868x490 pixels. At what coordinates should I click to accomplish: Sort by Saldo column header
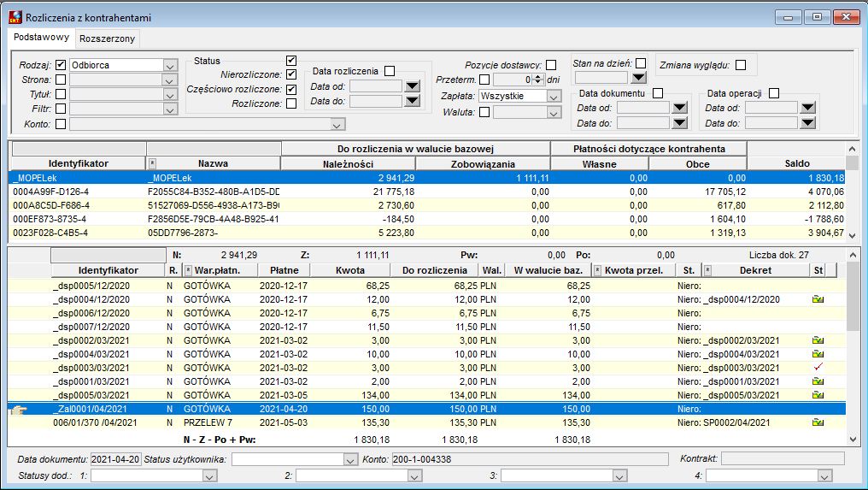coord(796,163)
